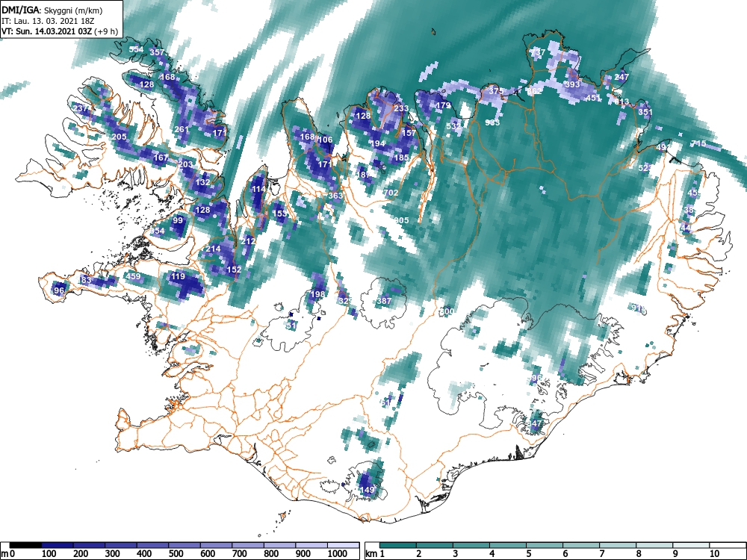Click visibility value 393 in the northeast
The height and width of the screenshot is (560, 747).
(x=571, y=84)
